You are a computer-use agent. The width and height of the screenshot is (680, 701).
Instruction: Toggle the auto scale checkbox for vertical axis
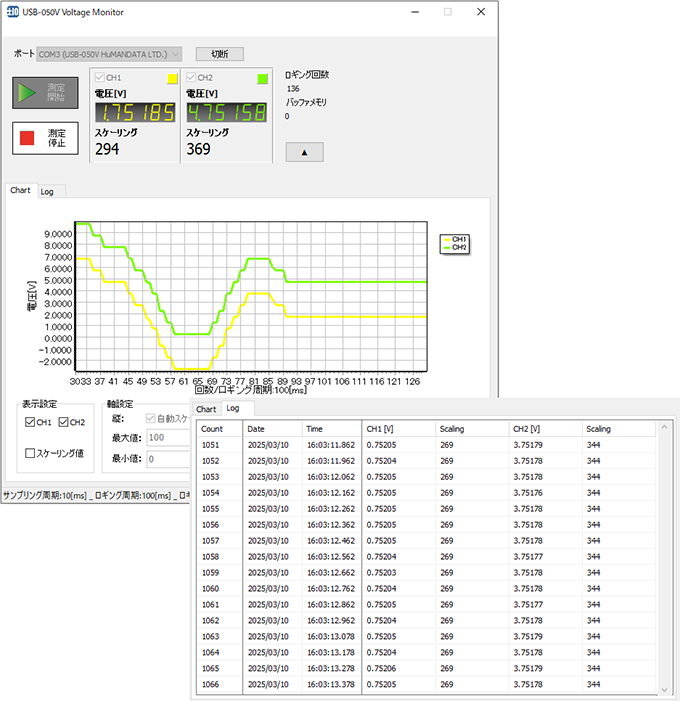tap(151, 418)
